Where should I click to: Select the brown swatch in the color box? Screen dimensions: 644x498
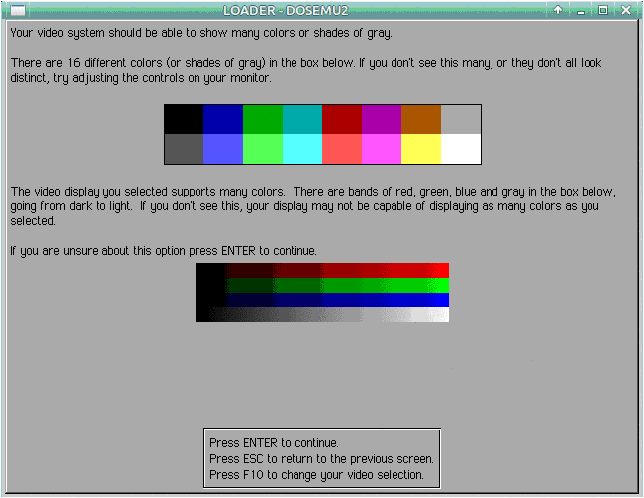[x=421, y=119]
